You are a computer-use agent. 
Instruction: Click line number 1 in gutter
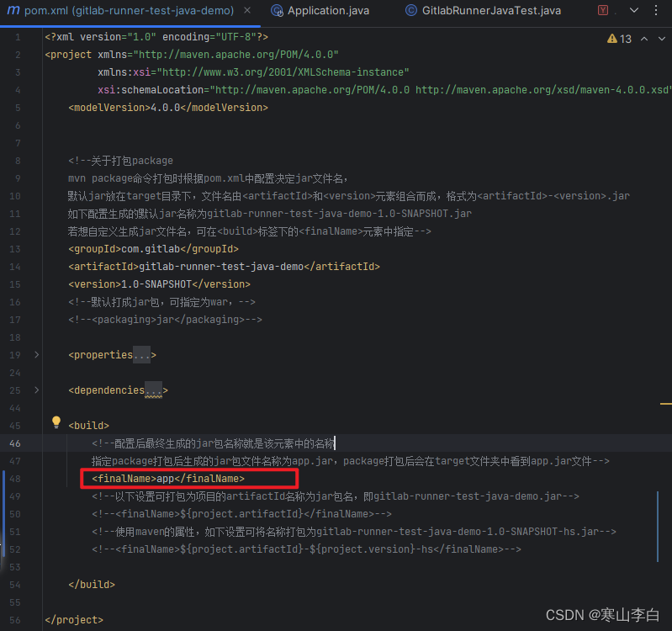click(x=18, y=37)
